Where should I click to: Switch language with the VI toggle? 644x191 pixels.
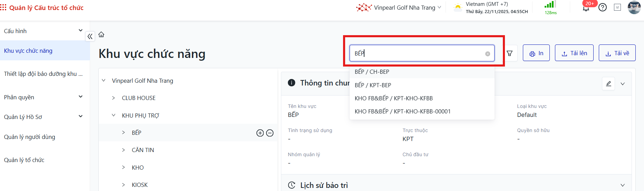click(617, 7)
